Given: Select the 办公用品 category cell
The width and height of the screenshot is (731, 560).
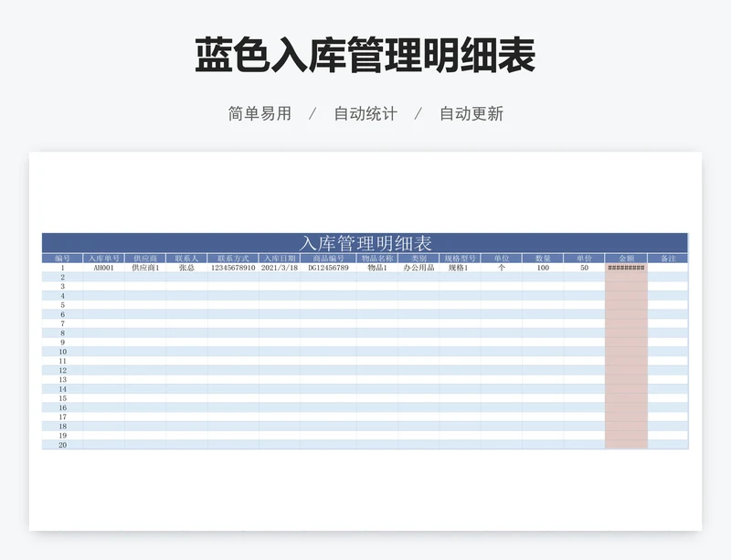Looking at the screenshot, I should point(418,269).
